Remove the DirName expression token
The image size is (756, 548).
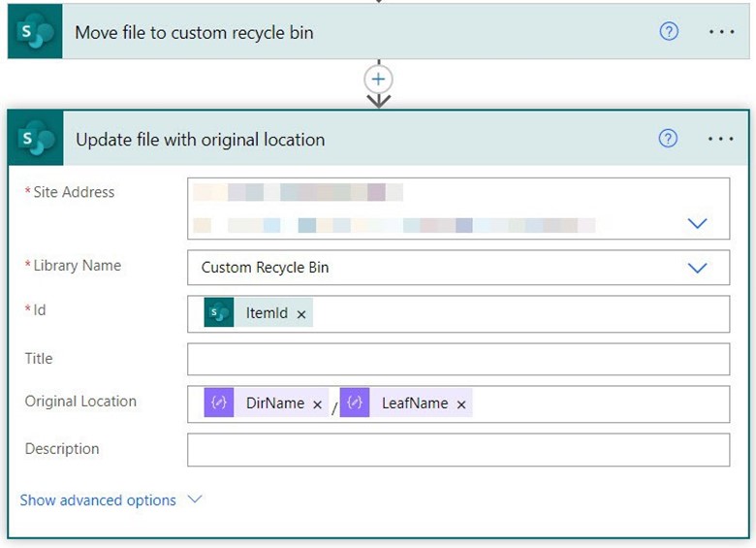[x=317, y=404]
